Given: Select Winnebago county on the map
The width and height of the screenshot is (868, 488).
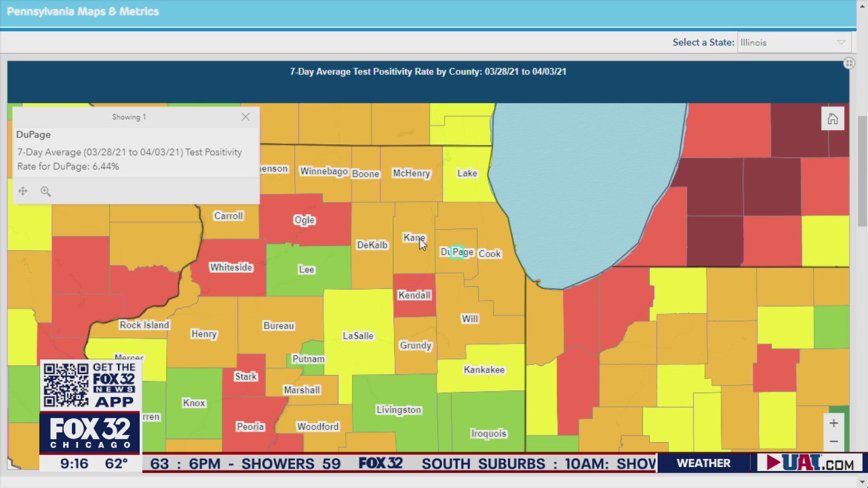Looking at the screenshot, I should pyautogui.click(x=323, y=171).
